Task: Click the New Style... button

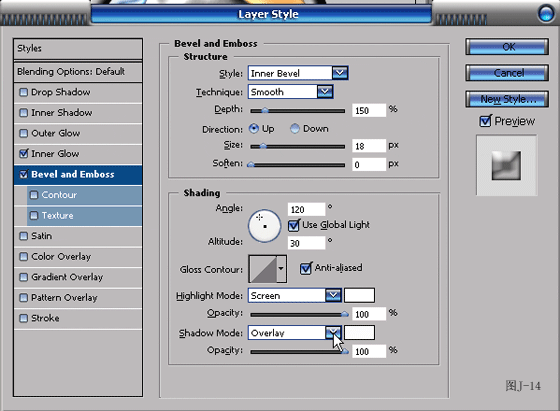Action: (x=507, y=99)
